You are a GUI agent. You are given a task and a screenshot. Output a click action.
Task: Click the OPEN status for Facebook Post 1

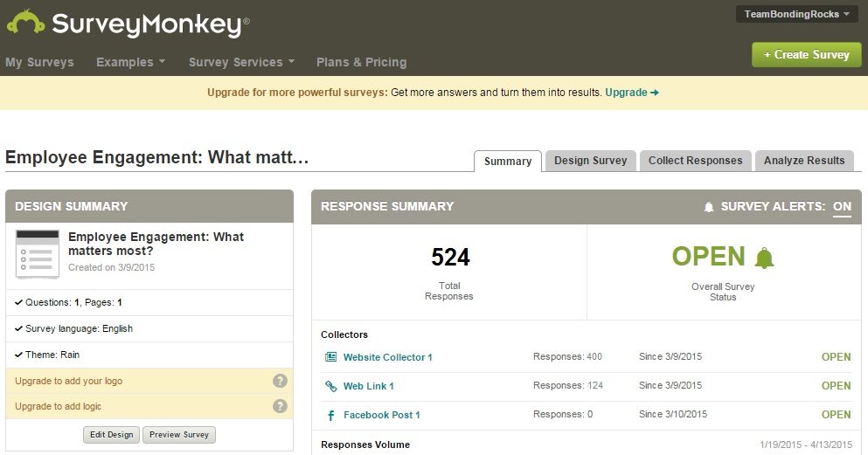836,415
